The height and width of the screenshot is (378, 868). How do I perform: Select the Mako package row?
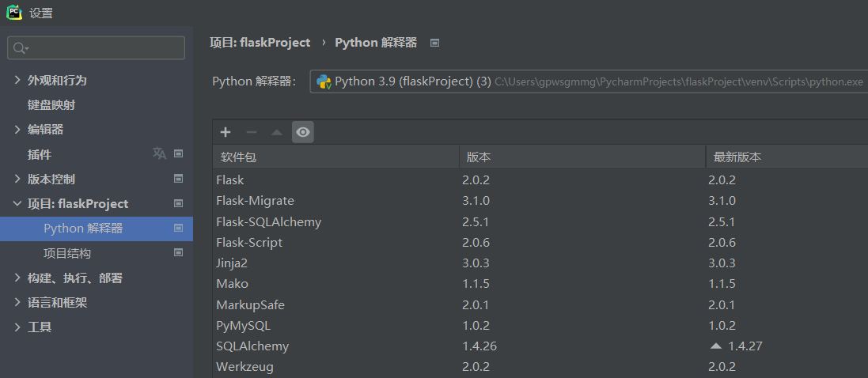click(540, 284)
